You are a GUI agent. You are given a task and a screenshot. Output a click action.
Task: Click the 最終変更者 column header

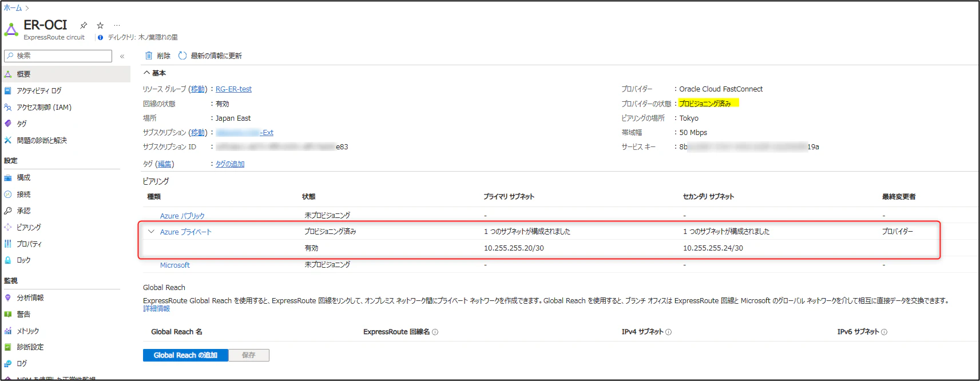899,197
